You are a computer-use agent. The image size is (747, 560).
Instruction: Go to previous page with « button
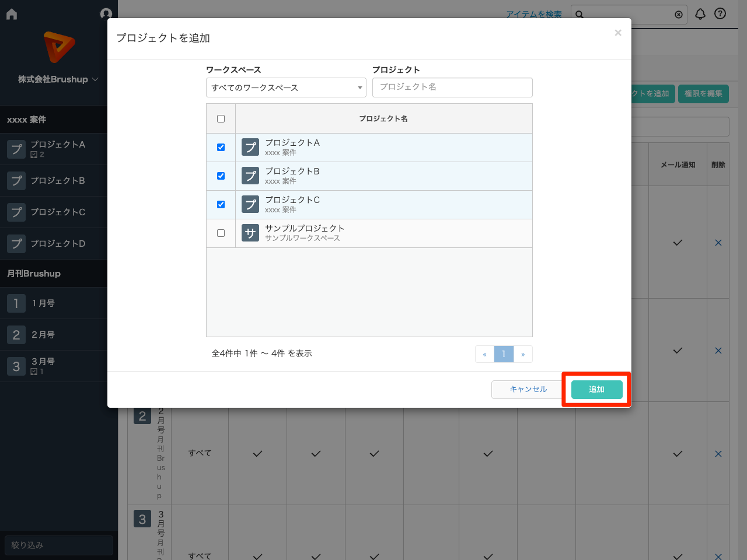click(484, 354)
